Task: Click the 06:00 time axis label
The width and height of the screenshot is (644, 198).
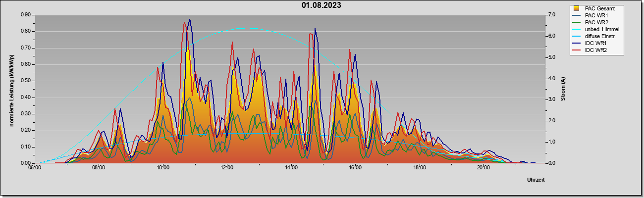Action: pos(35,168)
